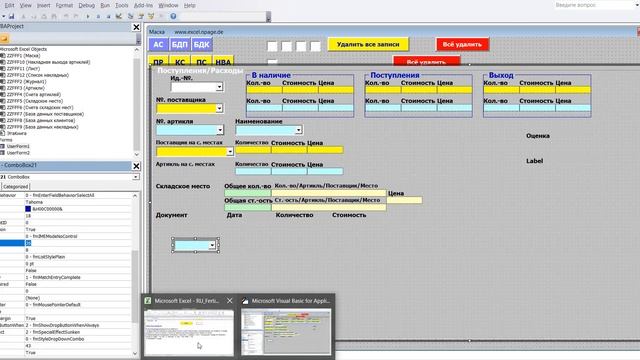640x360 pixels.
Task: Toggle Folders icon in the Project panel
Action: [x=4, y=39]
